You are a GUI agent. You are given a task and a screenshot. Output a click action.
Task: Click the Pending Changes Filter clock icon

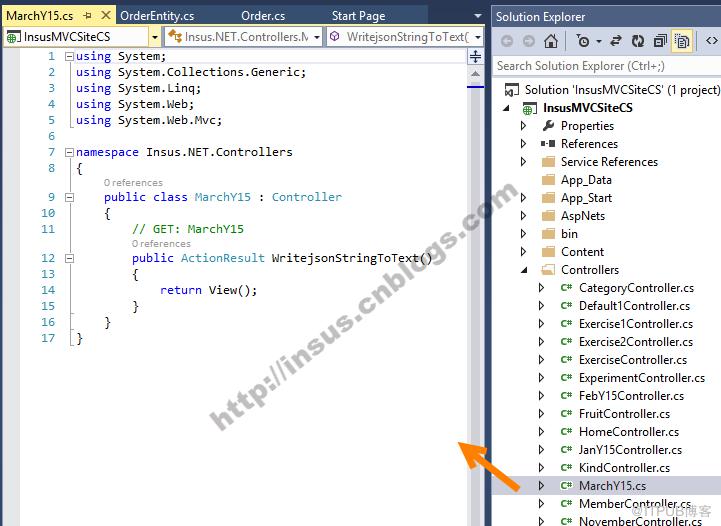click(583, 41)
